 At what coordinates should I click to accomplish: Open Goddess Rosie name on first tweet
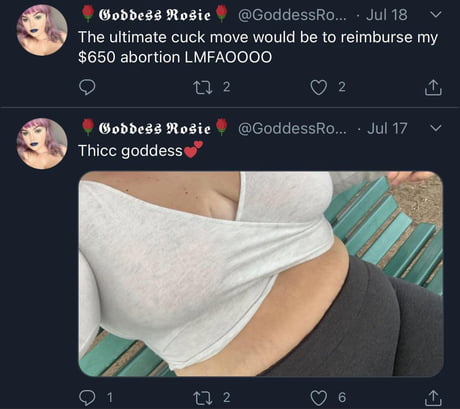click(x=155, y=15)
